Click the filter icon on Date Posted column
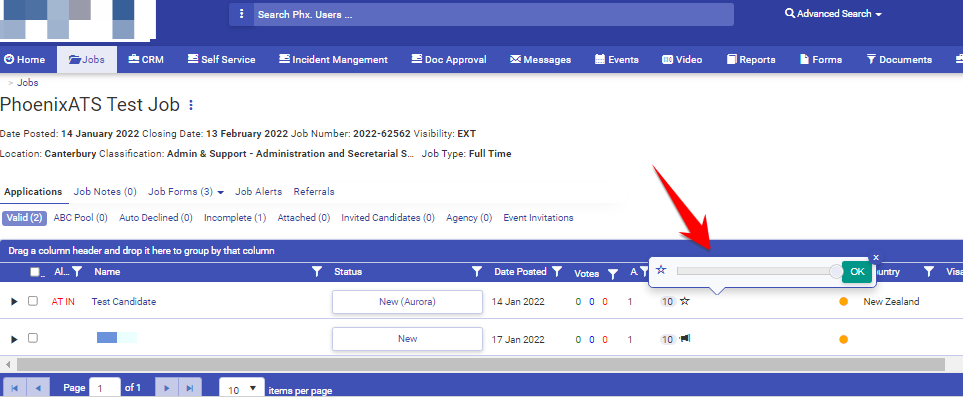 pos(556,272)
